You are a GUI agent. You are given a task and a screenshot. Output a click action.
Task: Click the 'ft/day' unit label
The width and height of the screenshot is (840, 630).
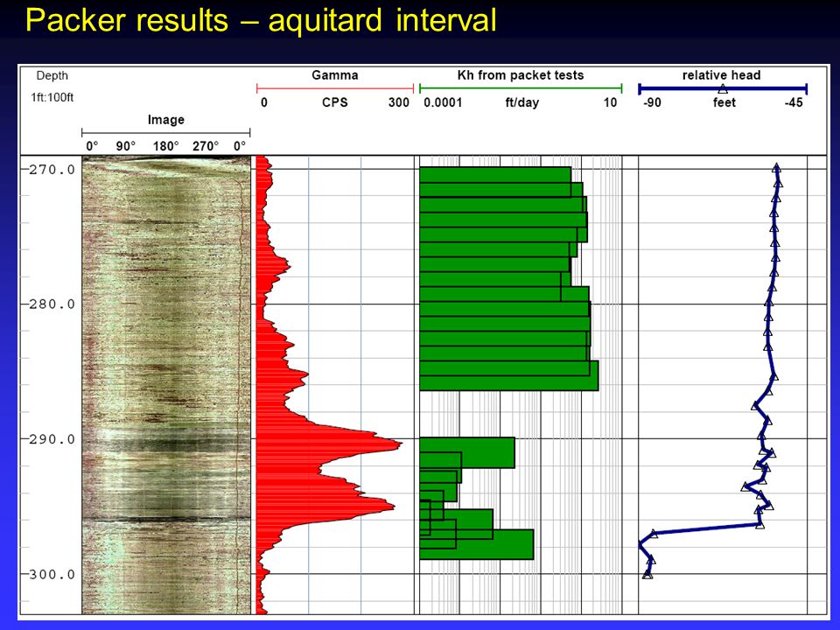[521, 102]
